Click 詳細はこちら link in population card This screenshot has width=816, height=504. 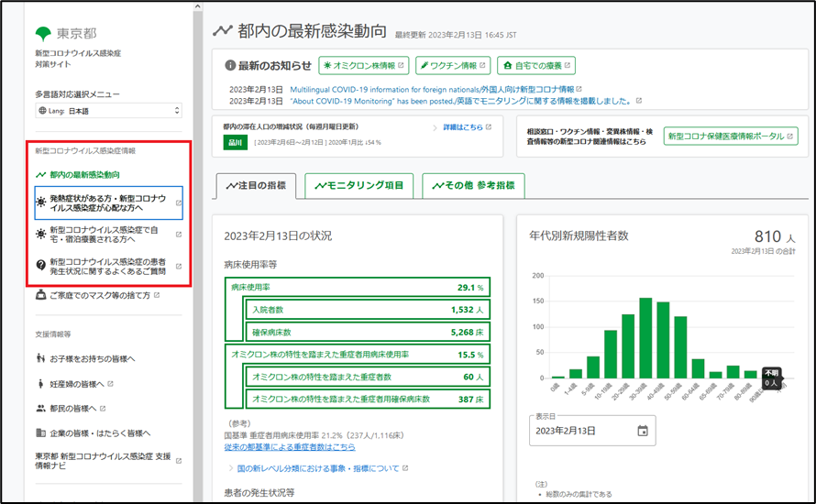463,126
